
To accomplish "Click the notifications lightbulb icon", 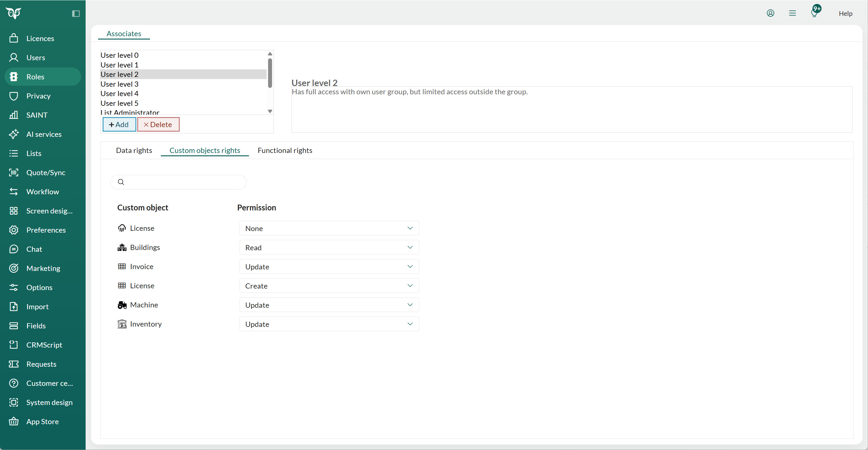I will 814,13.
